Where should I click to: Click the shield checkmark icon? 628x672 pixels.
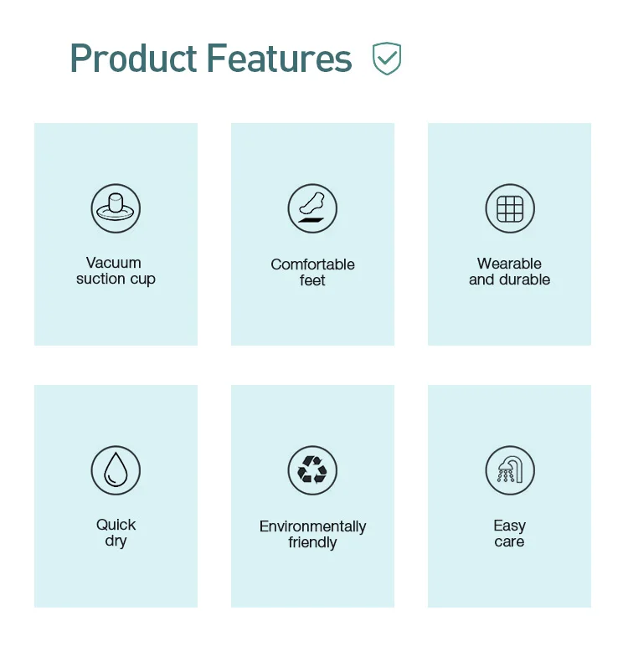[x=387, y=59]
